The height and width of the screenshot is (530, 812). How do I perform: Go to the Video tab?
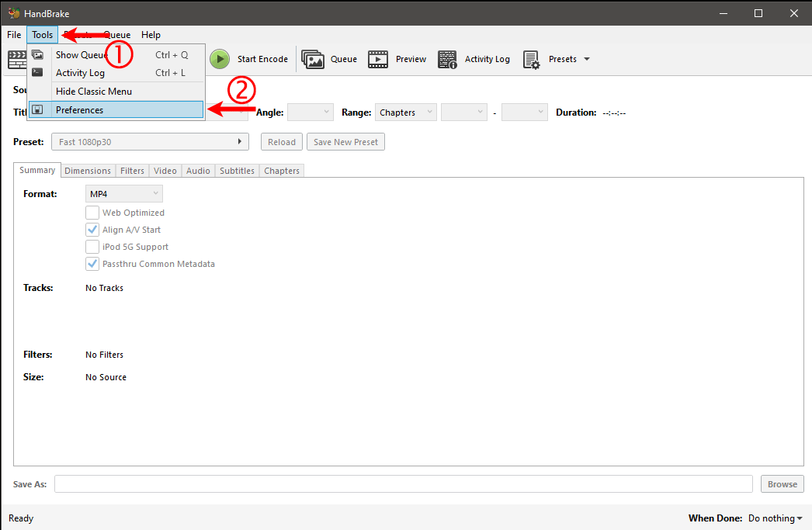tap(165, 171)
